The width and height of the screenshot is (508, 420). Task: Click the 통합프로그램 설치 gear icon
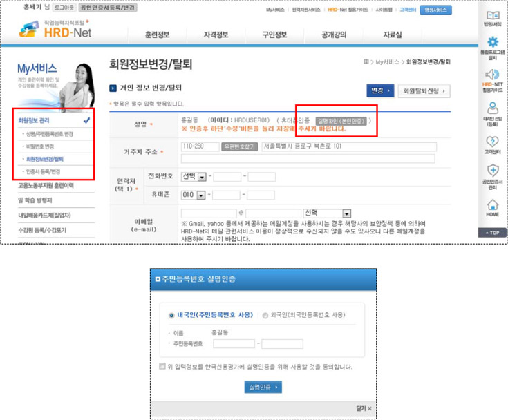[x=493, y=44]
